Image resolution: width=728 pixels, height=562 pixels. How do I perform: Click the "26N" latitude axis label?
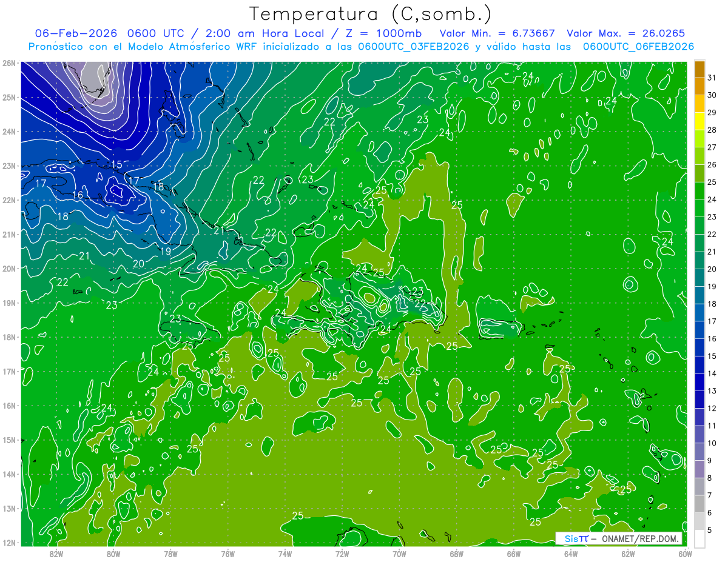point(8,63)
